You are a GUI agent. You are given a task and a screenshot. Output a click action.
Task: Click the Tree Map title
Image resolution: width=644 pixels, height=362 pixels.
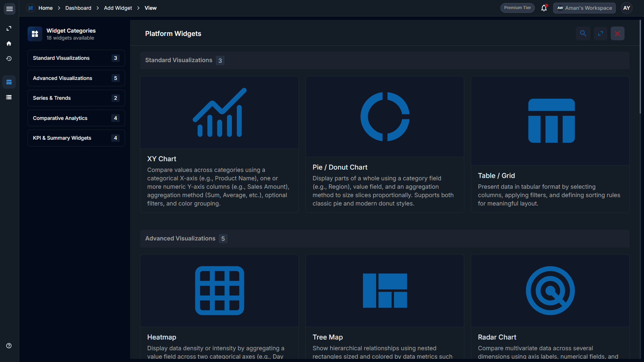(328, 337)
